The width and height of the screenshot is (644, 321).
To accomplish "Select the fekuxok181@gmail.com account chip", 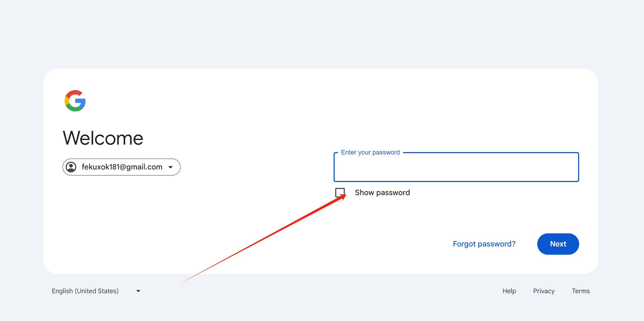I will coord(121,167).
